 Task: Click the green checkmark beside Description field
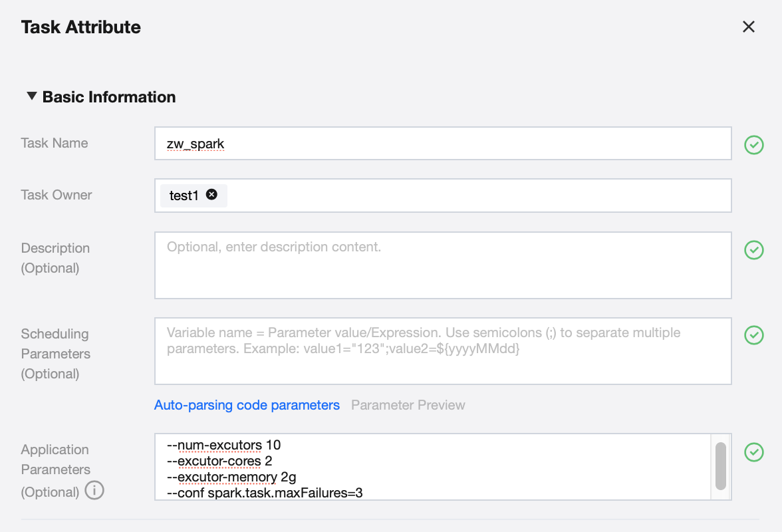pyautogui.click(x=753, y=250)
